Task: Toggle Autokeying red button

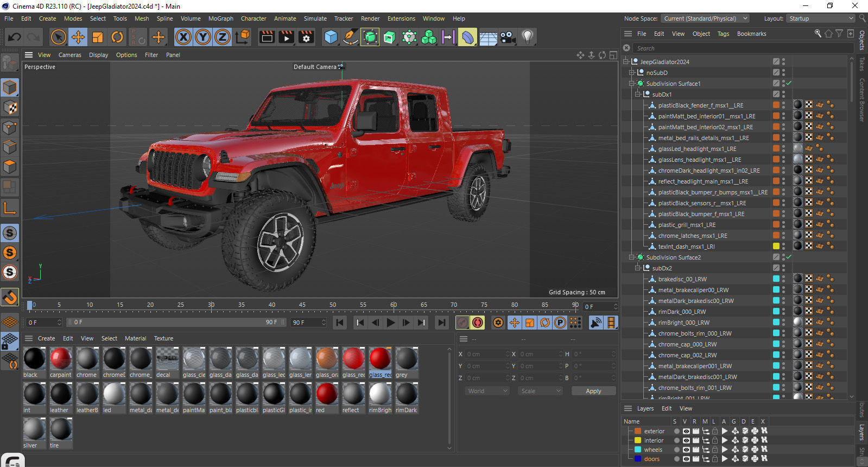Action: tap(478, 323)
